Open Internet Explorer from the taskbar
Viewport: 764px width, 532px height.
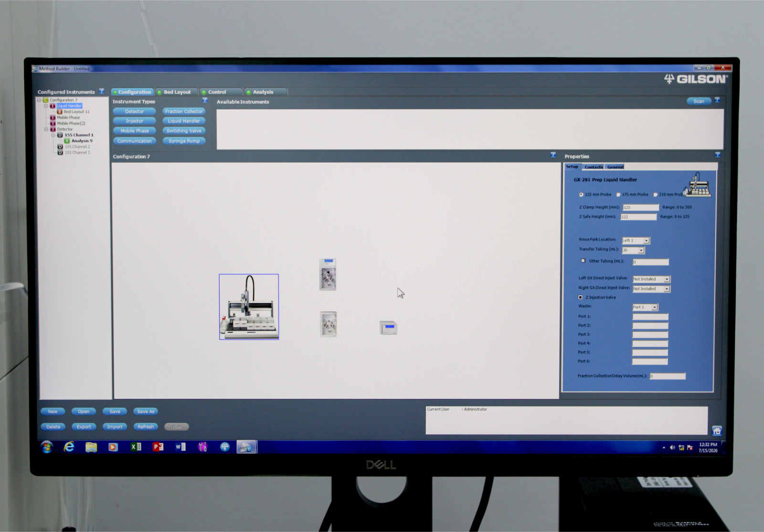[x=69, y=447]
